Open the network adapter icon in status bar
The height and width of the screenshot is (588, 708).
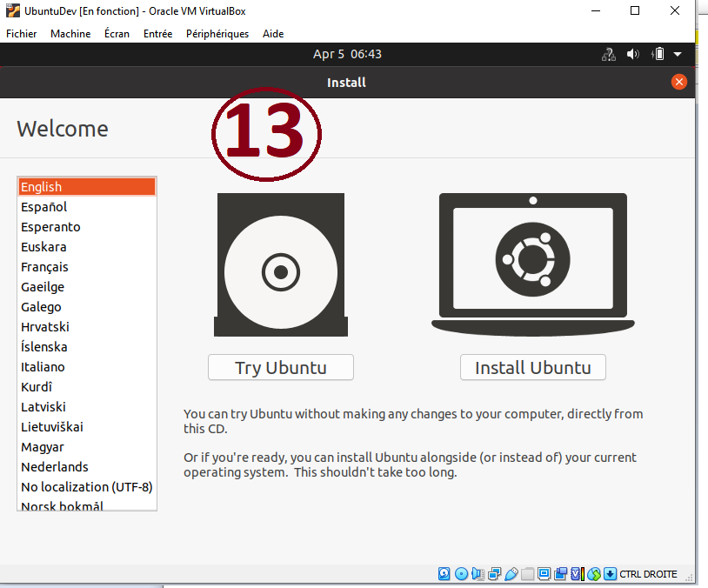(495, 574)
